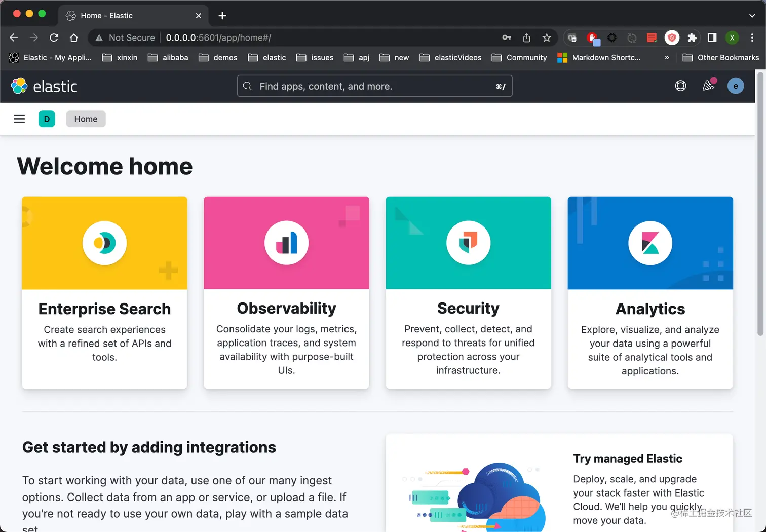Viewport: 766px width, 532px height.
Task: Open the hamburger navigation menu
Action: coord(19,119)
